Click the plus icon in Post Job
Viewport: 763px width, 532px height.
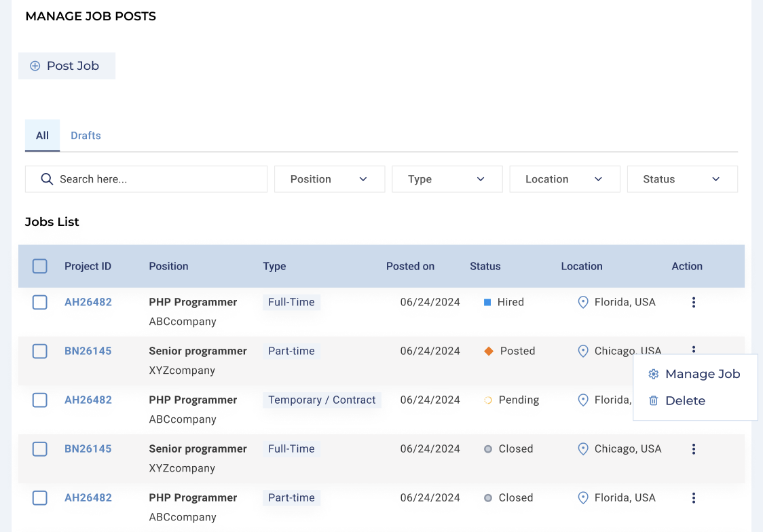35,66
